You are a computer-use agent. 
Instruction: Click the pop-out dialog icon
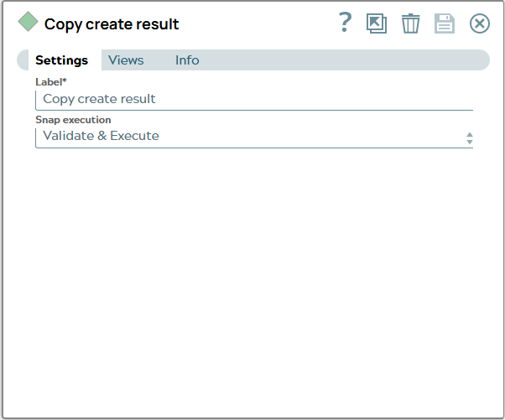pos(377,23)
